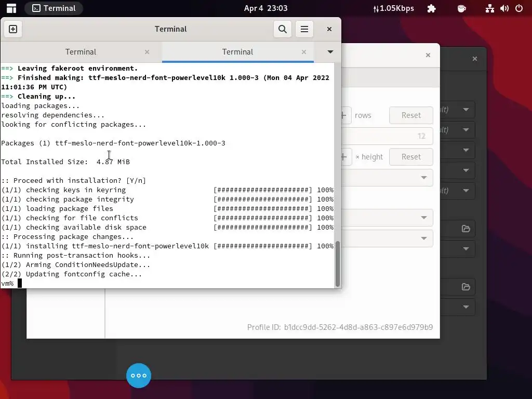
Task: Close the second Terminal tab
Action: pos(303,52)
